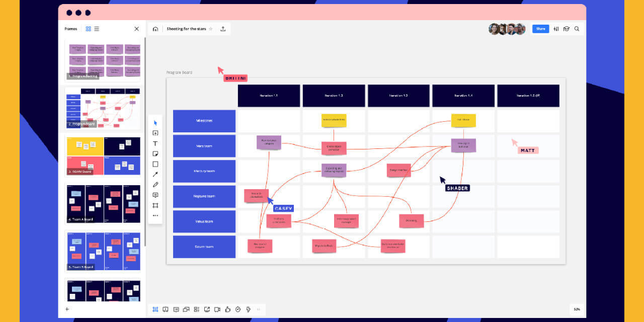644x322 pixels.
Task: Start a video chat from bottom bar
Action: [217, 309]
